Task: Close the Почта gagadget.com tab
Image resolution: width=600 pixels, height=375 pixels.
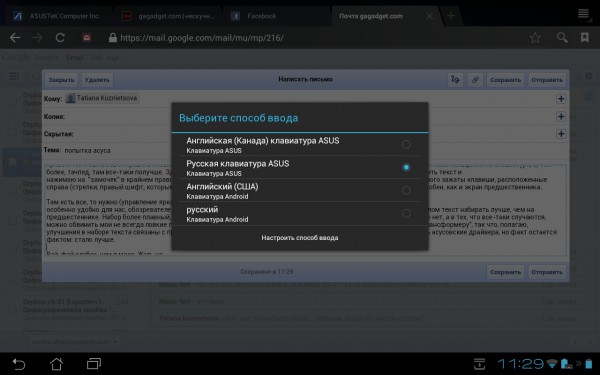Action: [x=430, y=16]
